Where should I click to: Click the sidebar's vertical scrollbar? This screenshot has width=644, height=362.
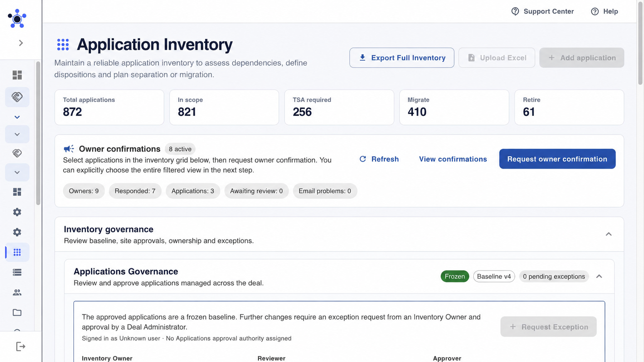coord(38,133)
